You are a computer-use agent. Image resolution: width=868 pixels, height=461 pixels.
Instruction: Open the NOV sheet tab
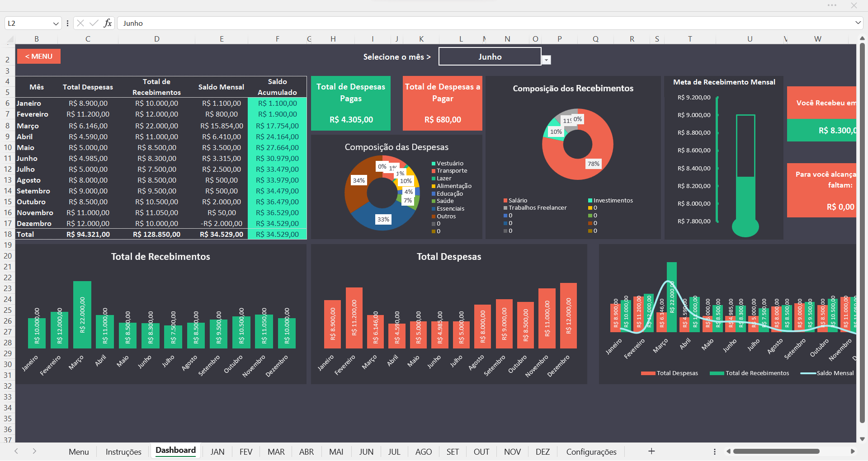tap(513, 452)
